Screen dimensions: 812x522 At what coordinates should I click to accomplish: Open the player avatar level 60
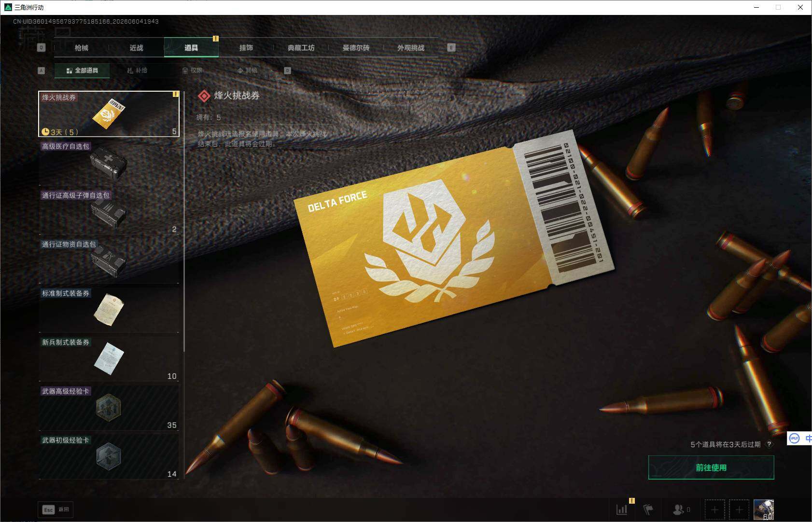pyautogui.click(x=764, y=509)
